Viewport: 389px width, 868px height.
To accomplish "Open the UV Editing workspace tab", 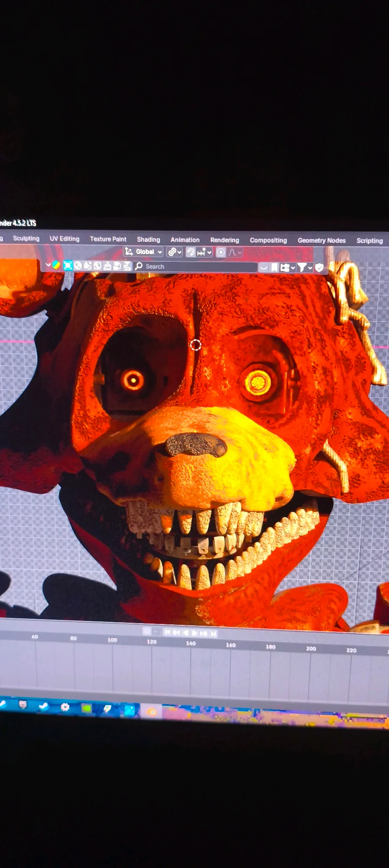I will (x=65, y=239).
